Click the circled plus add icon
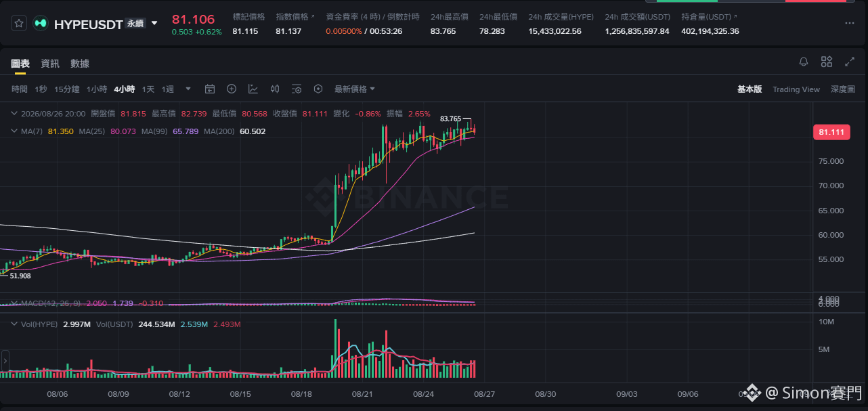Viewport: 868px width, 411px height. click(232, 89)
